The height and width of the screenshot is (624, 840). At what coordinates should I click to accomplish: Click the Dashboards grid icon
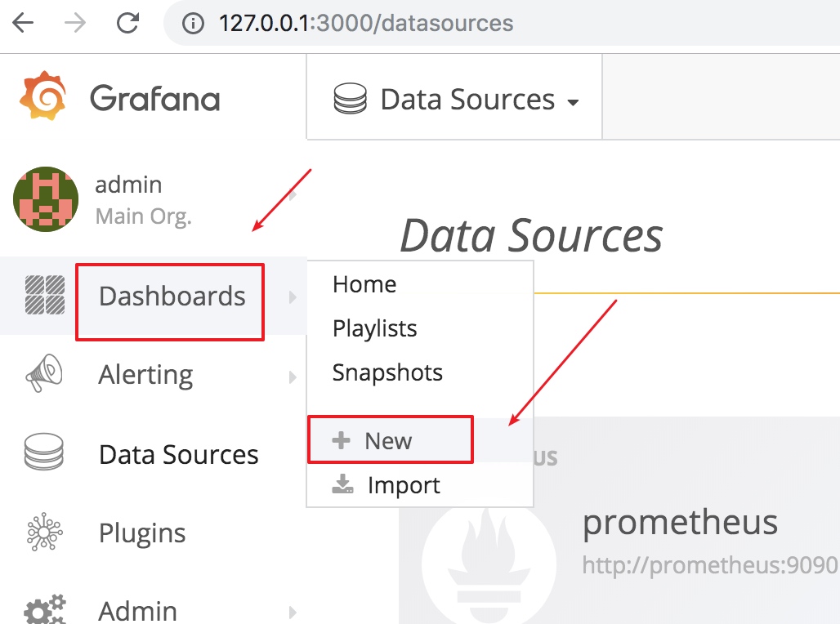45,295
